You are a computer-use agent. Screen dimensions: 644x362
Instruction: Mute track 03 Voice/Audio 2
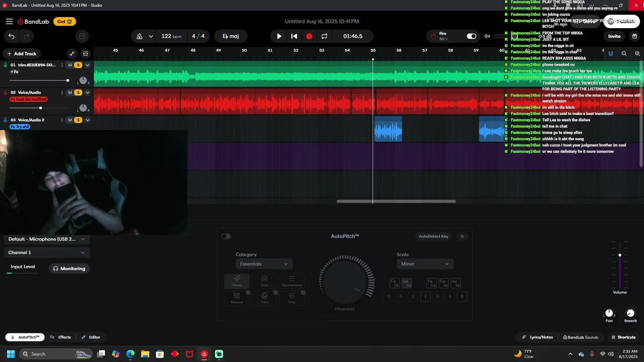[x=70, y=120]
